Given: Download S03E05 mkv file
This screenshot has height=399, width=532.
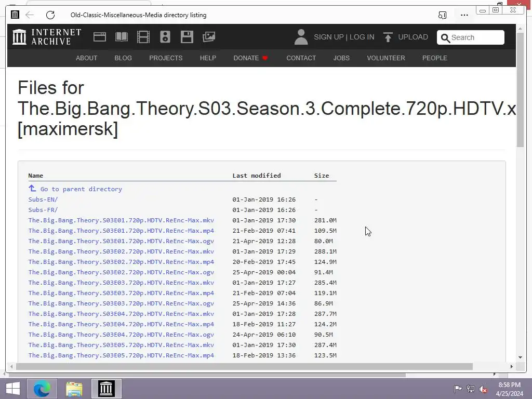Looking at the screenshot, I should [121, 345].
